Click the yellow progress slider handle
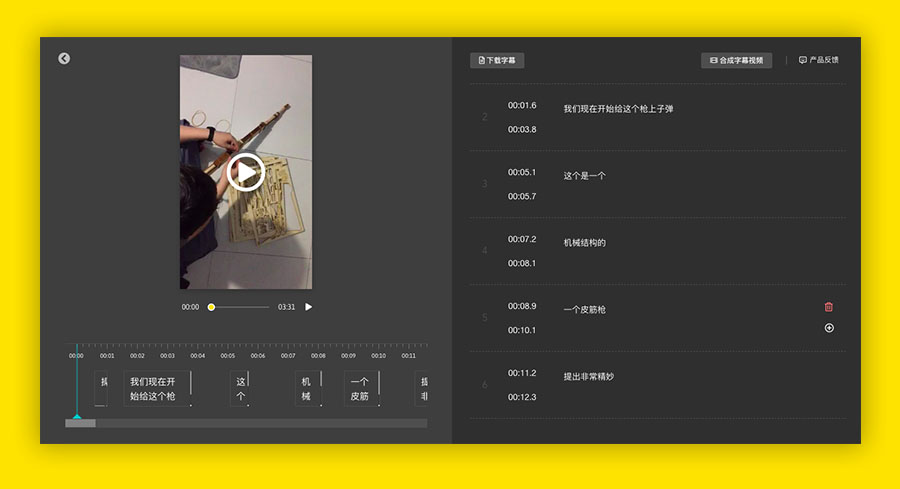900x489 pixels. pos(211,307)
